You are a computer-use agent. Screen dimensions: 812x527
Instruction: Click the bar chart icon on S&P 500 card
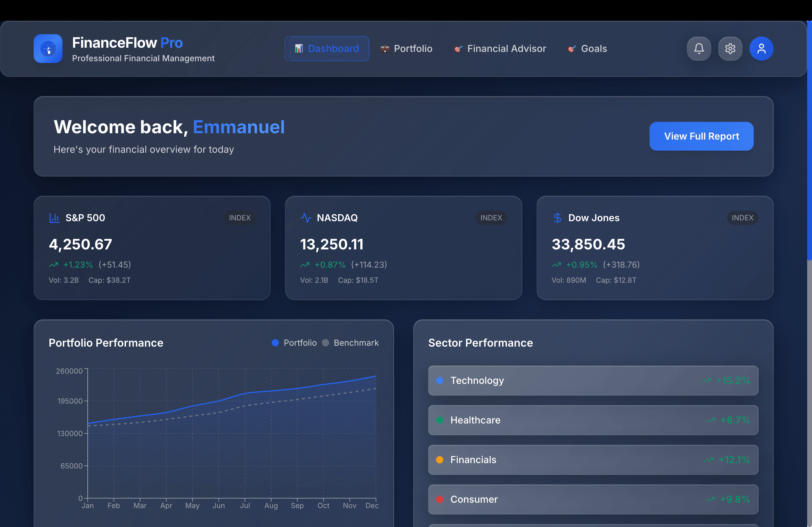[54, 218]
